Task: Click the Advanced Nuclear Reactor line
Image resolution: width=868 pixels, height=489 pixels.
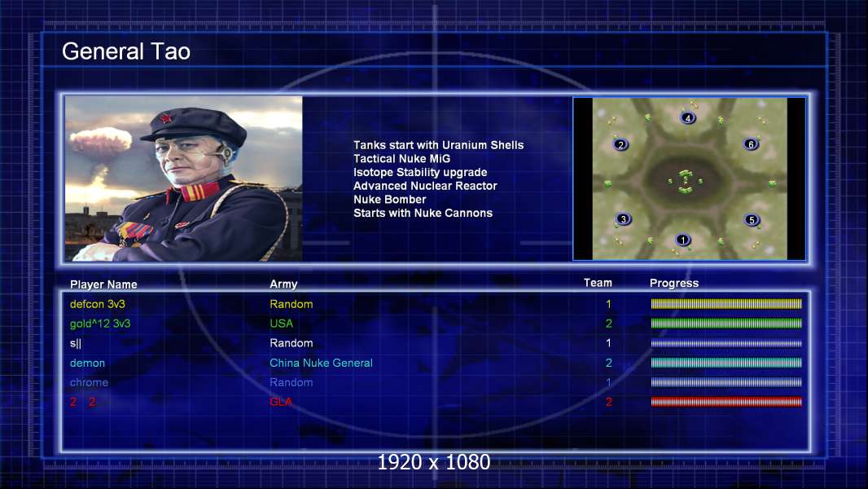Action: [x=425, y=186]
